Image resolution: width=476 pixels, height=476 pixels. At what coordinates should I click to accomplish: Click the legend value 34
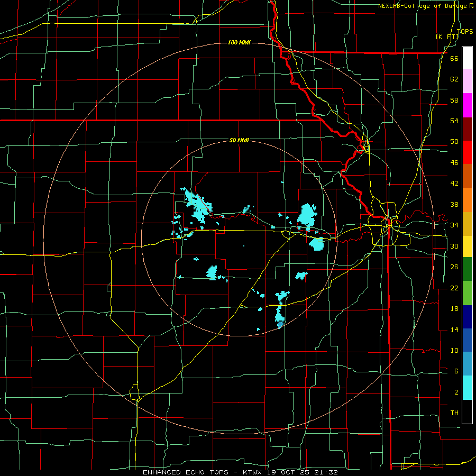click(454, 225)
